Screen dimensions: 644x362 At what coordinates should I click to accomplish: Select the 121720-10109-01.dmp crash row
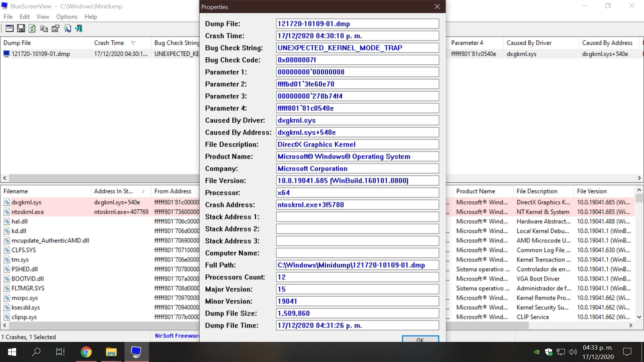pyautogui.click(x=41, y=54)
